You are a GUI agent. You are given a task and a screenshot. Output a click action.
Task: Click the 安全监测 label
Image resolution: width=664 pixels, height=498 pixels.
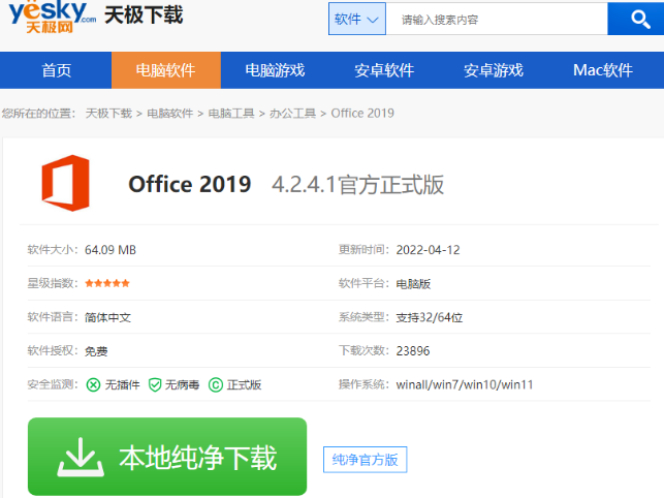pyautogui.click(x=53, y=385)
